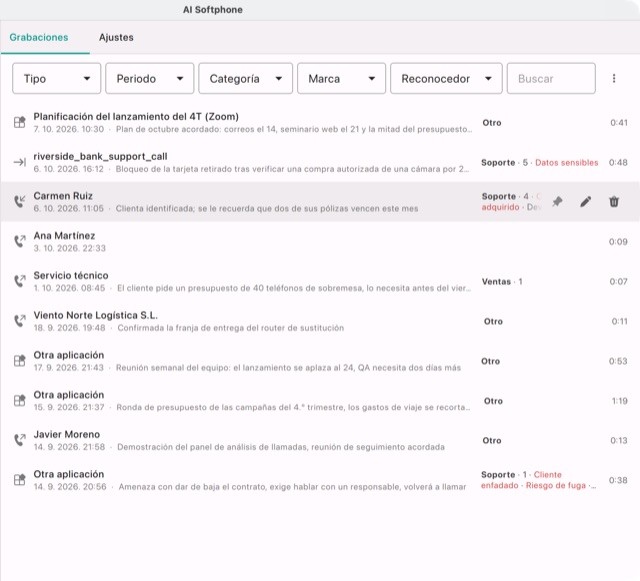Screen dimensions: 640x581
Task: Click the outgoing call icon for Servicio técnico
Action: pyautogui.click(x=20, y=281)
